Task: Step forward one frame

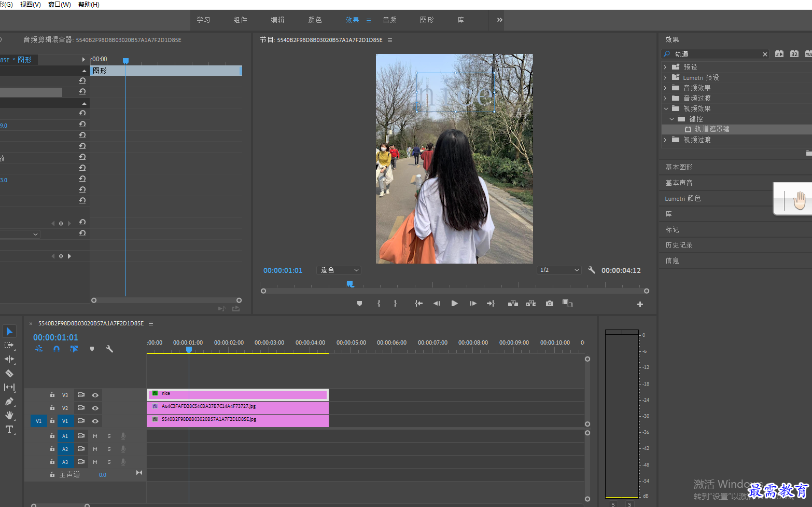Action: [x=473, y=304]
